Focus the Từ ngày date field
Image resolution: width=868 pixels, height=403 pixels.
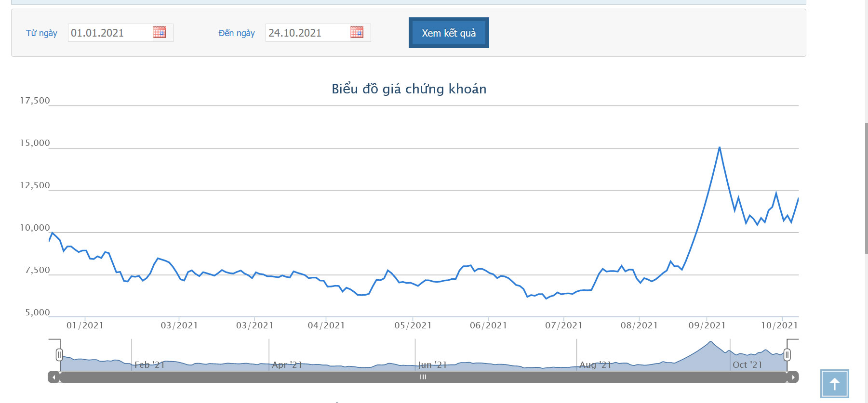point(110,33)
